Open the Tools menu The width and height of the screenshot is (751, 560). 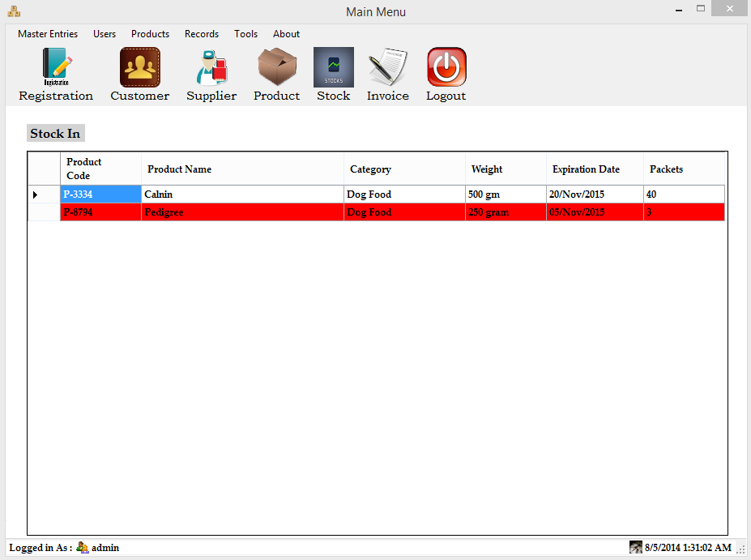point(245,34)
